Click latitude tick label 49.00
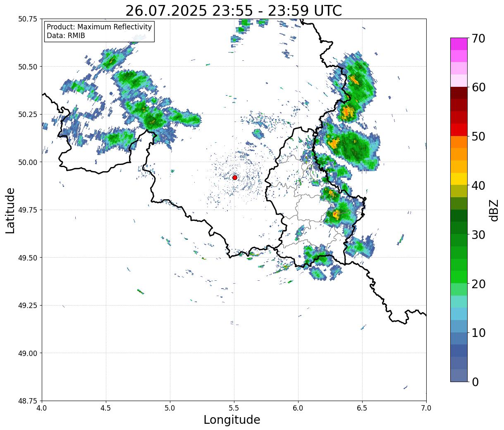The width and height of the screenshot is (504, 430). click(x=28, y=353)
